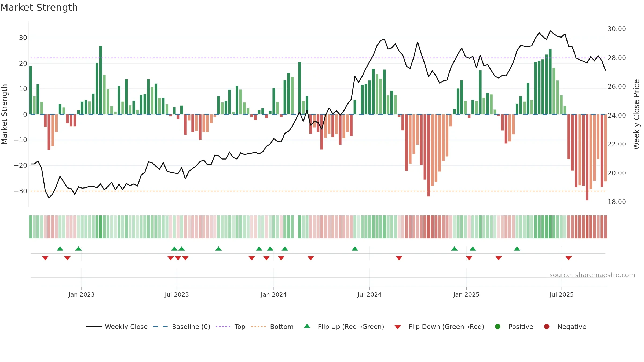Click the Jan 2024 x-axis label
This screenshot has height=362, width=644.
click(x=274, y=294)
